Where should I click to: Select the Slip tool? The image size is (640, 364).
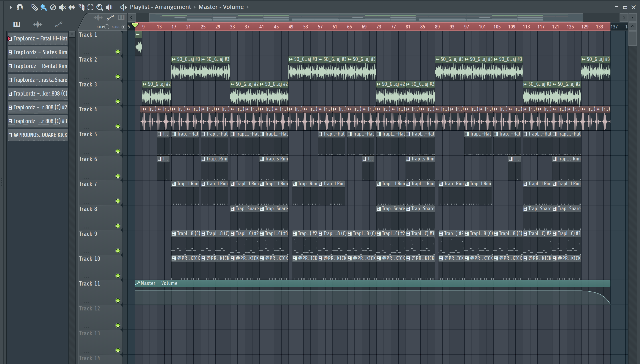tap(72, 7)
